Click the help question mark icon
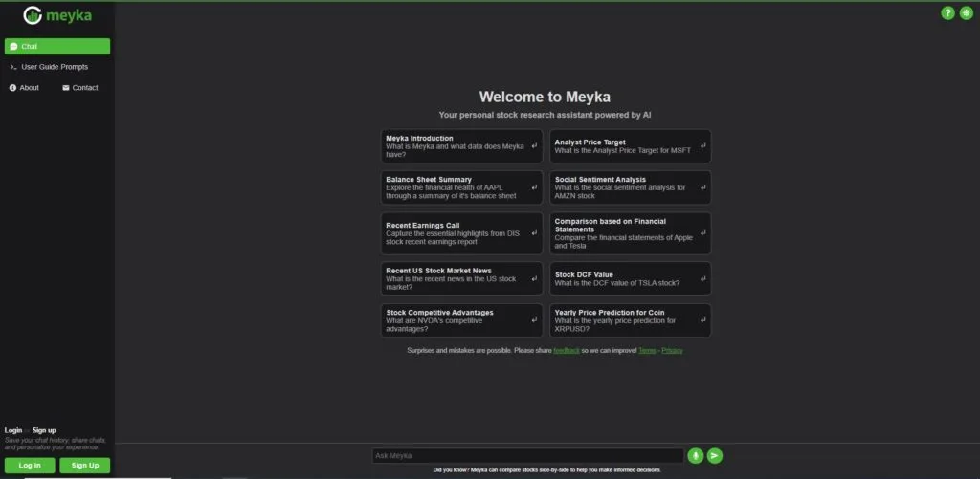Image resolution: width=980 pixels, height=479 pixels. click(x=947, y=13)
